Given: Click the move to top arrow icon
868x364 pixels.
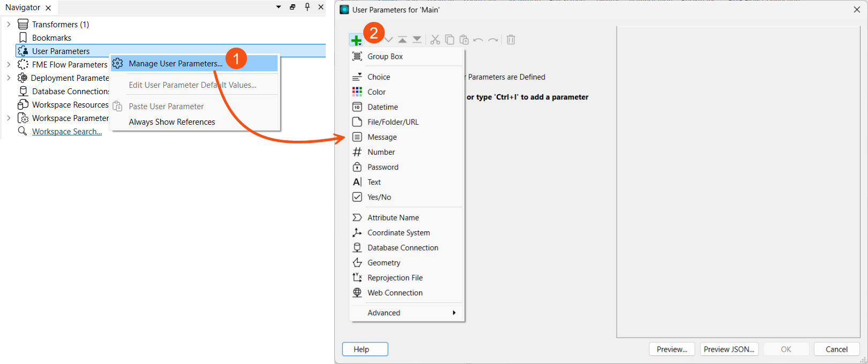Looking at the screenshot, I should (x=402, y=40).
